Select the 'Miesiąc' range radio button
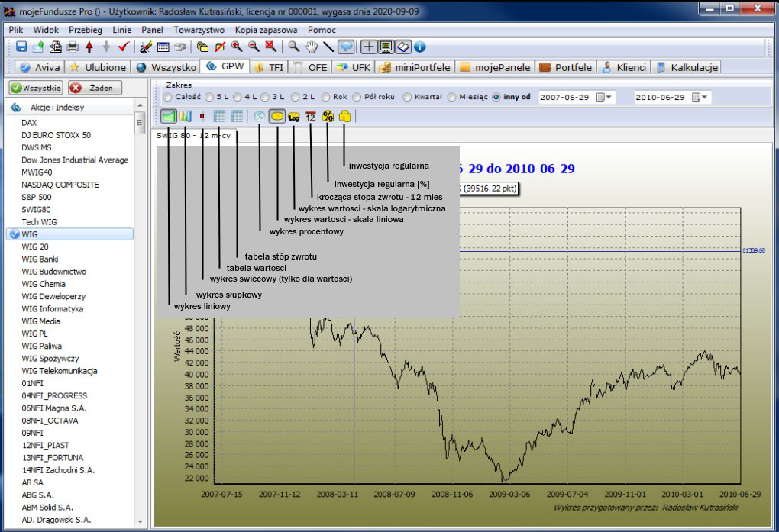The image size is (779, 532). (x=452, y=98)
